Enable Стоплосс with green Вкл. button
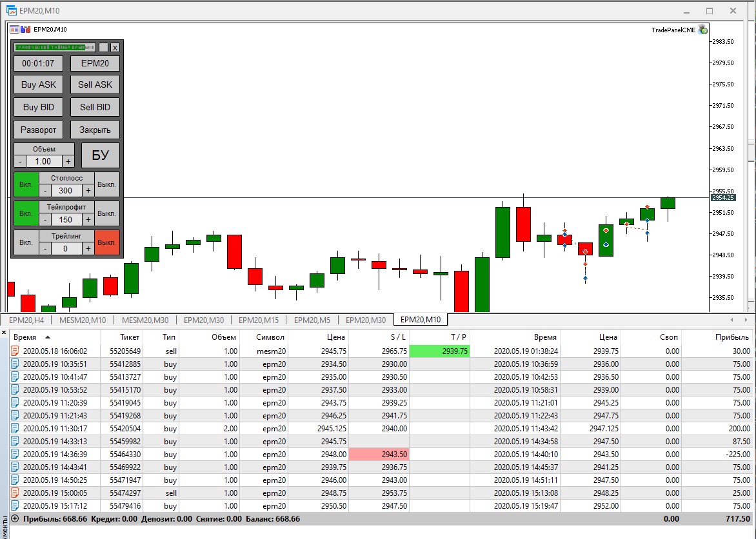The image size is (756, 539). point(26,184)
